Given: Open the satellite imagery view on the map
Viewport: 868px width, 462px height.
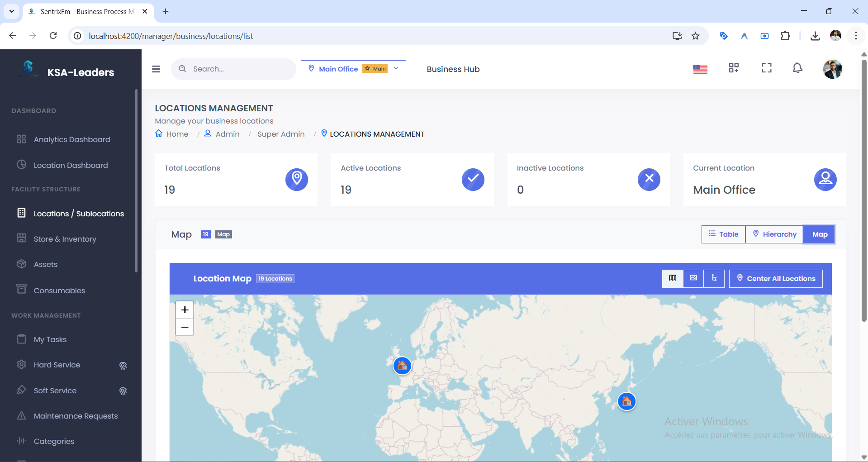Looking at the screenshot, I should click(693, 278).
